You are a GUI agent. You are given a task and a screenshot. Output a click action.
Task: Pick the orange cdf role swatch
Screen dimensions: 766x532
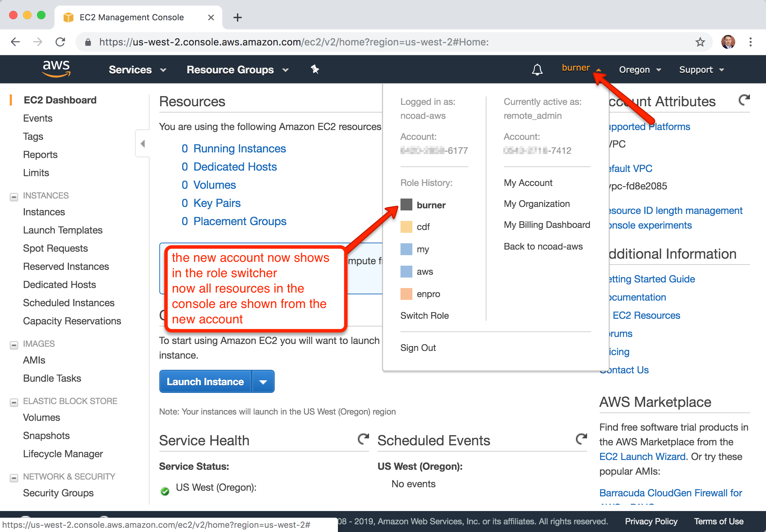pyautogui.click(x=406, y=227)
